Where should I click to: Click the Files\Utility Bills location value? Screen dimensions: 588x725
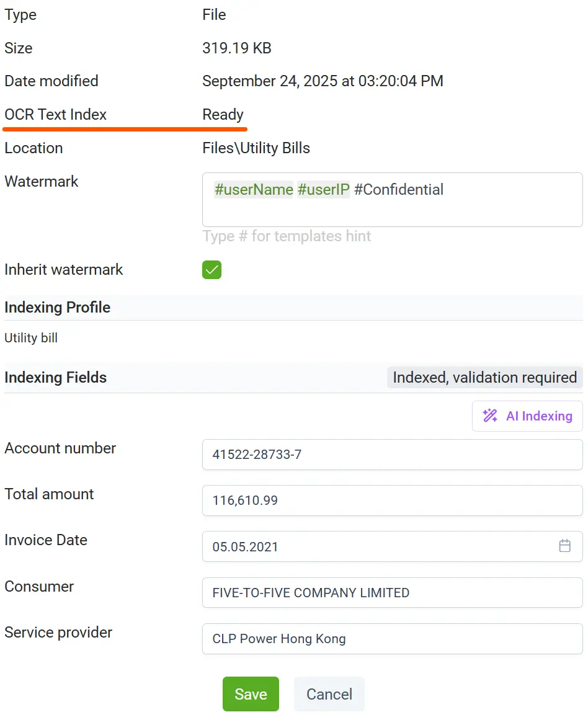click(x=256, y=148)
